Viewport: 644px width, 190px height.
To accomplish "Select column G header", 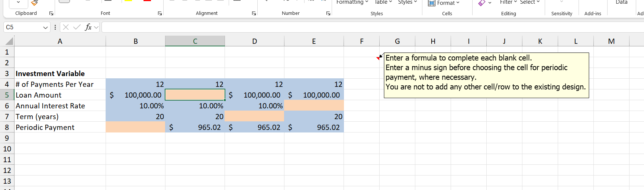I will point(397,41).
